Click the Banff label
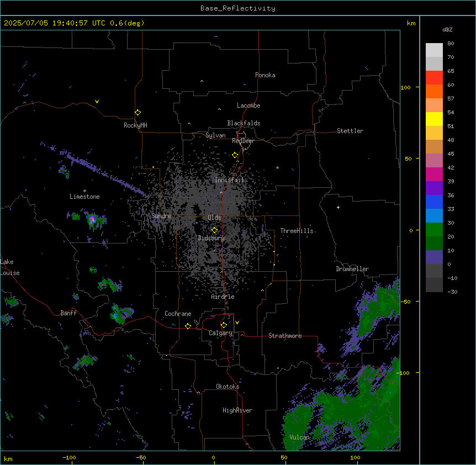This screenshot has height=465, width=476. pos(68,313)
